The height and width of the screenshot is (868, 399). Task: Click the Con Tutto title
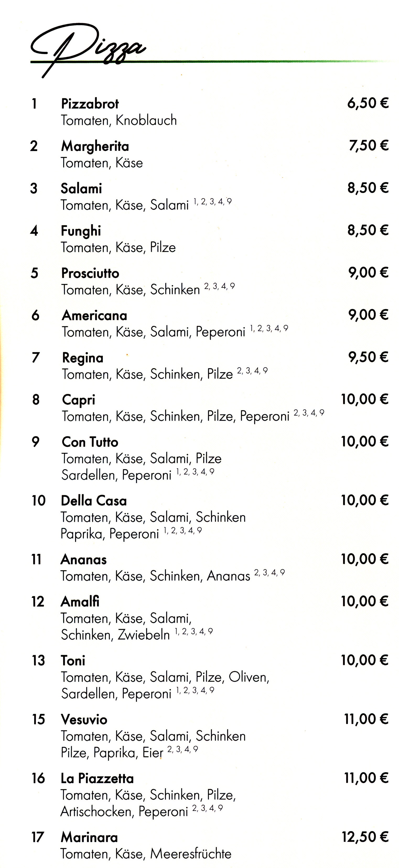(x=90, y=442)
